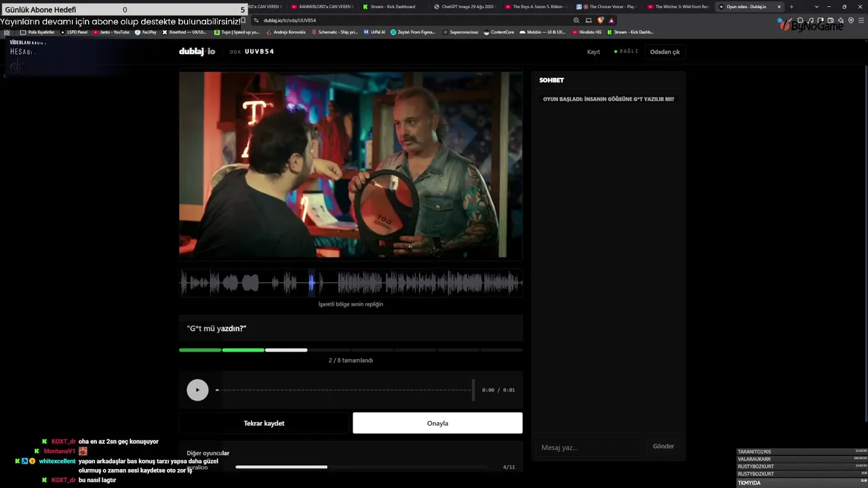Click the Tekrar kaydet button
868x488 pixels.
coord(264,423)
